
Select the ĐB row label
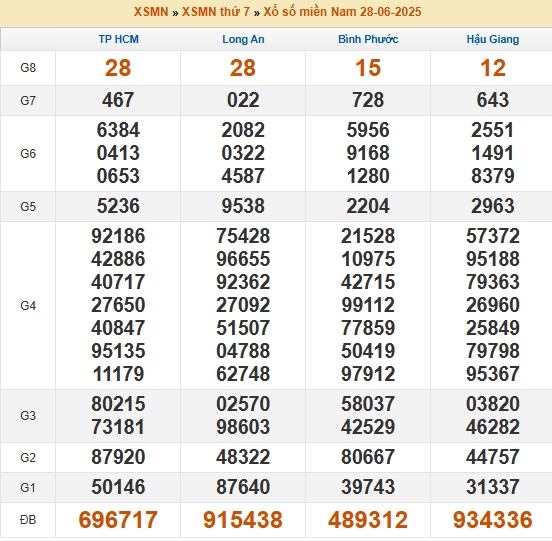28,520
